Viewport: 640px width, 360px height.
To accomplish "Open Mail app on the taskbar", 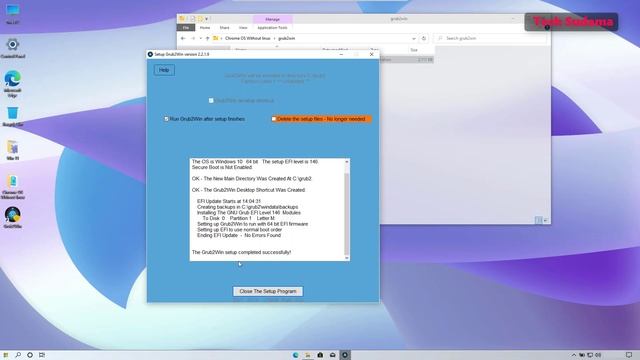I will [x=333, y=355].
